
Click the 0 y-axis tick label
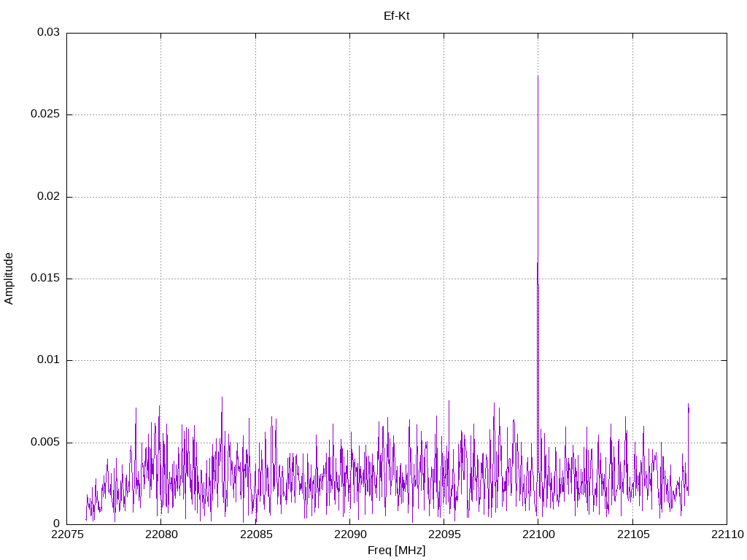pos(57,524)
